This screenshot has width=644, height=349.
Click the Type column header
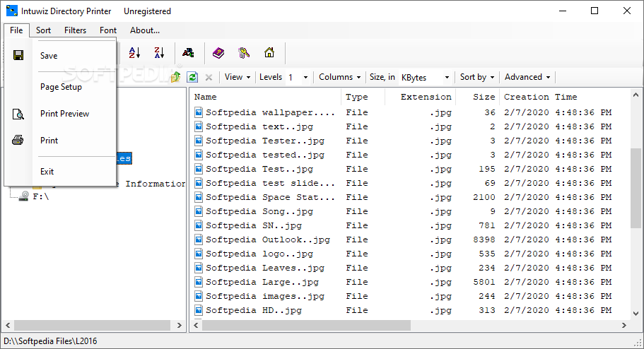point(363,97)
